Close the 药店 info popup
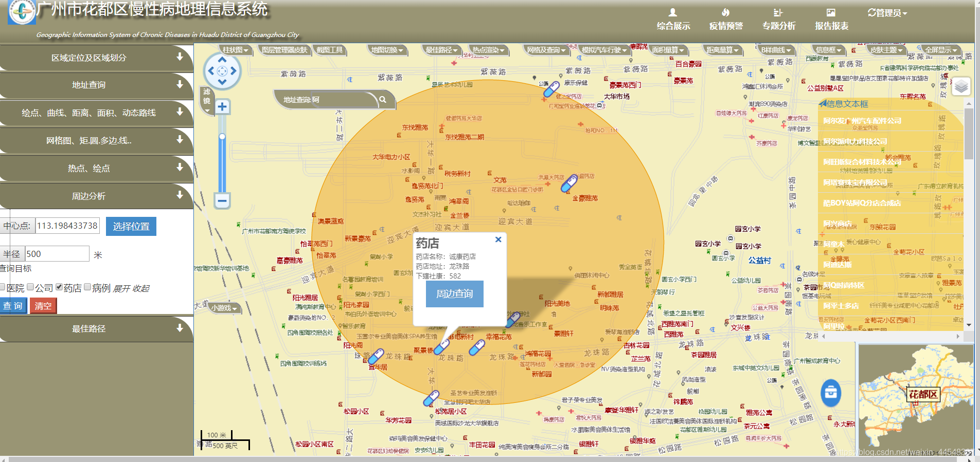The height and width of the screenshot is (462, 980). (x=498, y=239)
